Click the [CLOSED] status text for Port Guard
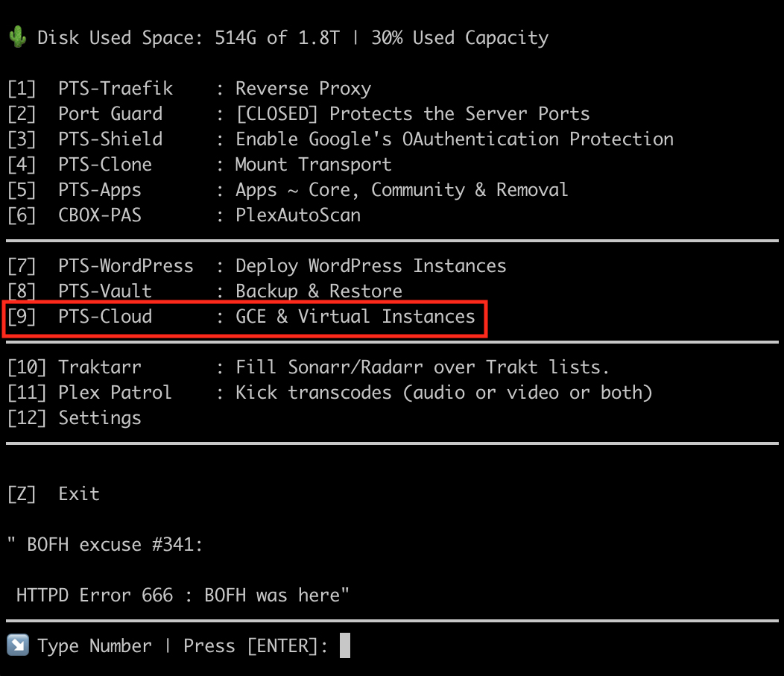This screenshot has width=784, height=676. pyautogui.click(x=277, y=114)
